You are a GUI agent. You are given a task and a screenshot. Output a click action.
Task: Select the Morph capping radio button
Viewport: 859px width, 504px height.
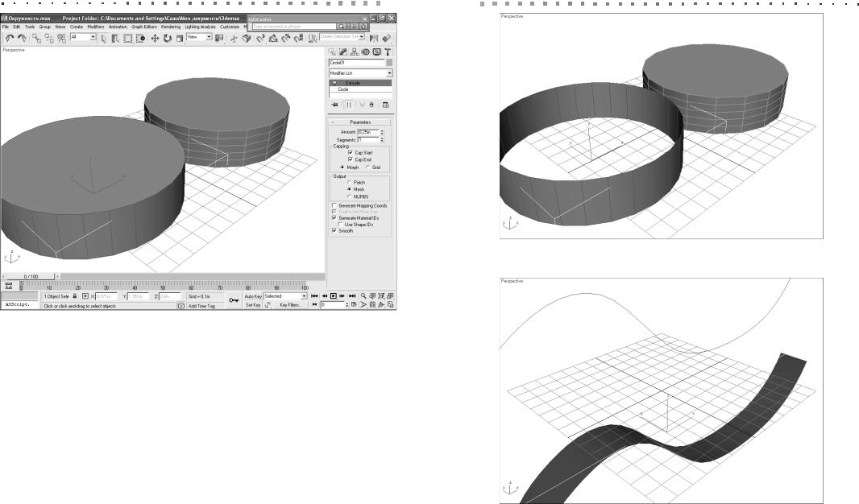342,167
